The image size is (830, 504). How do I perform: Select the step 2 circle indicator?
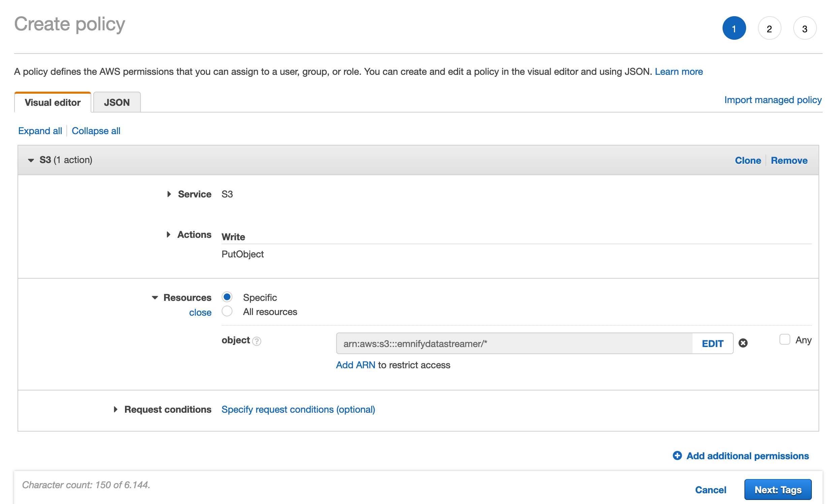point(769,28)
